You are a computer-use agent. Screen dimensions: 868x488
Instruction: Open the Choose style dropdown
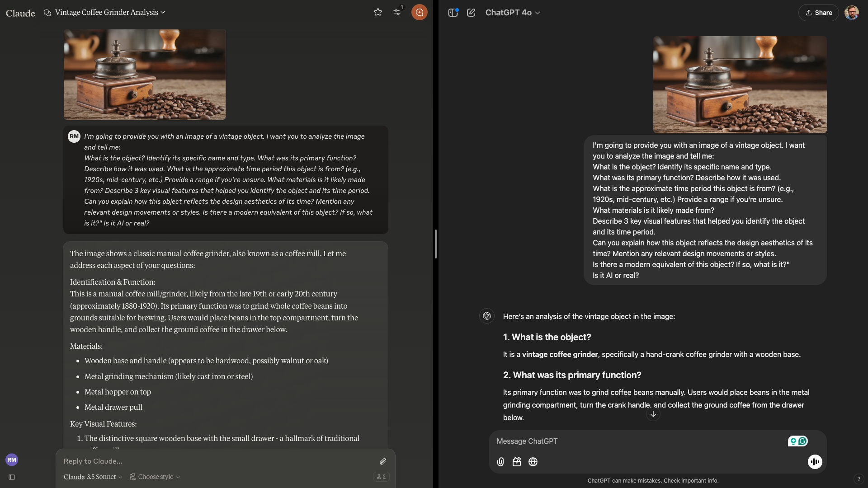coord(155,477)
